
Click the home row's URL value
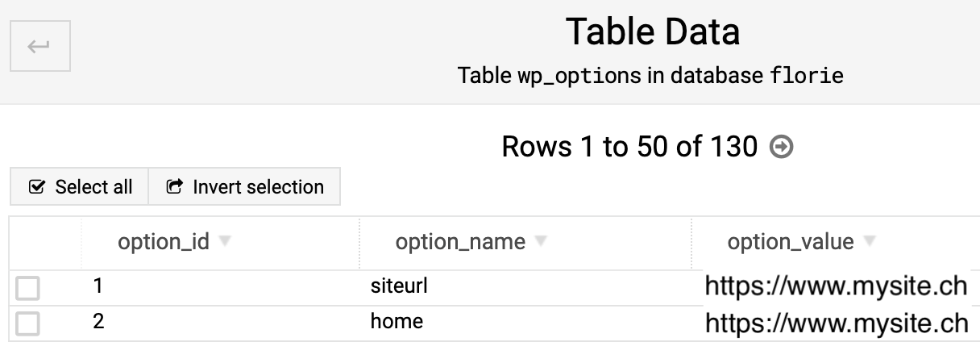(x=836, y=323)
